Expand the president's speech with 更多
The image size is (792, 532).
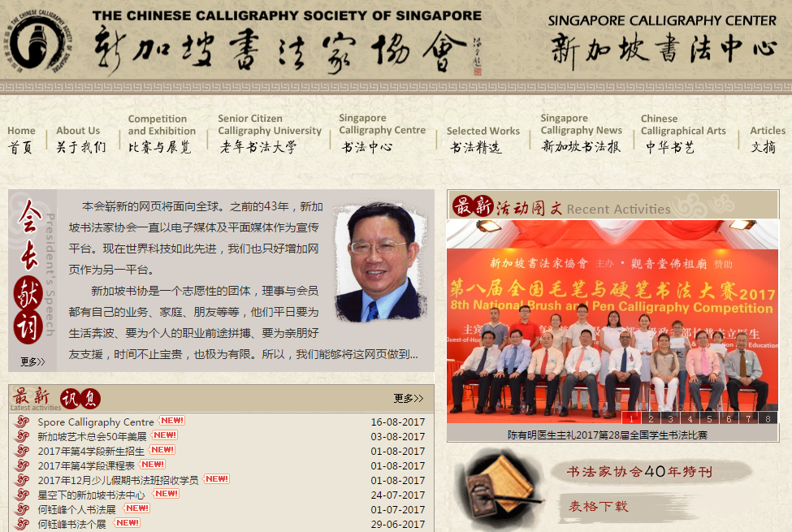click(32, 361)
